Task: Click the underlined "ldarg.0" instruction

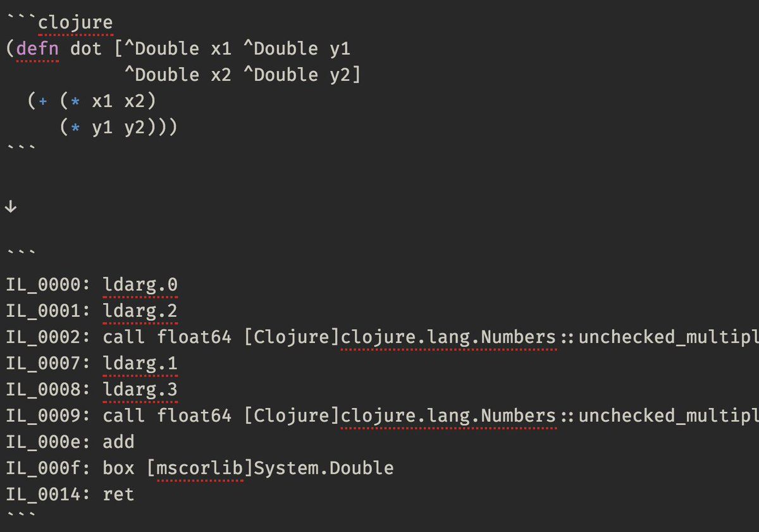Action: click(140, 285)
